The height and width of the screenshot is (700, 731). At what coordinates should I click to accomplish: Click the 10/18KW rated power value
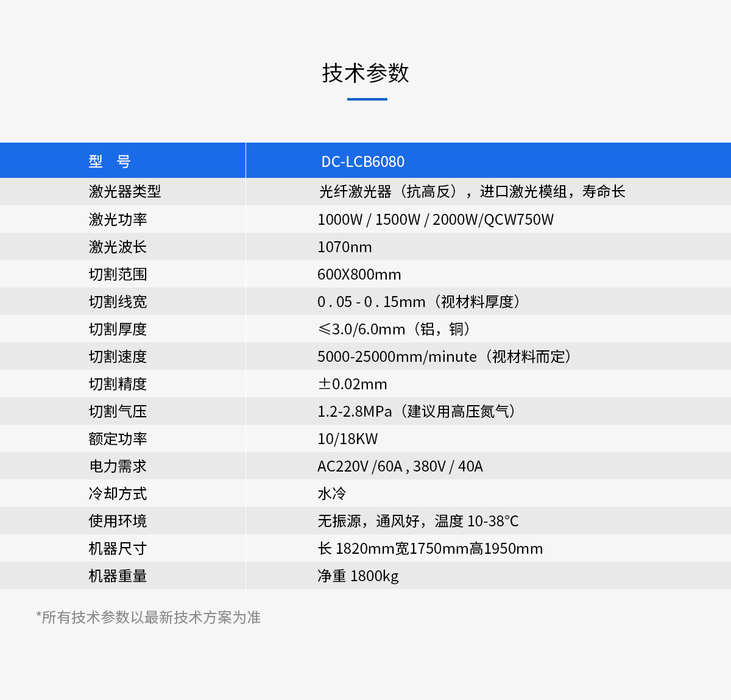click(x=347, y=439)
